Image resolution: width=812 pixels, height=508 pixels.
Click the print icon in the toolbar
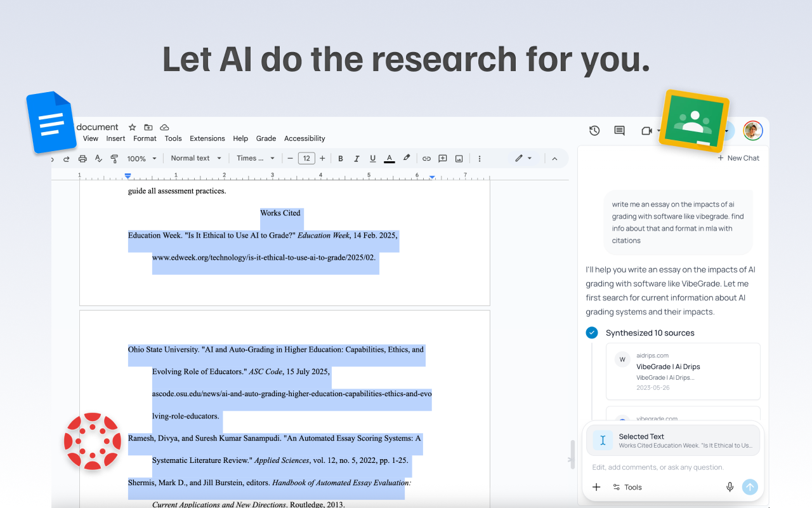[82, 158]
